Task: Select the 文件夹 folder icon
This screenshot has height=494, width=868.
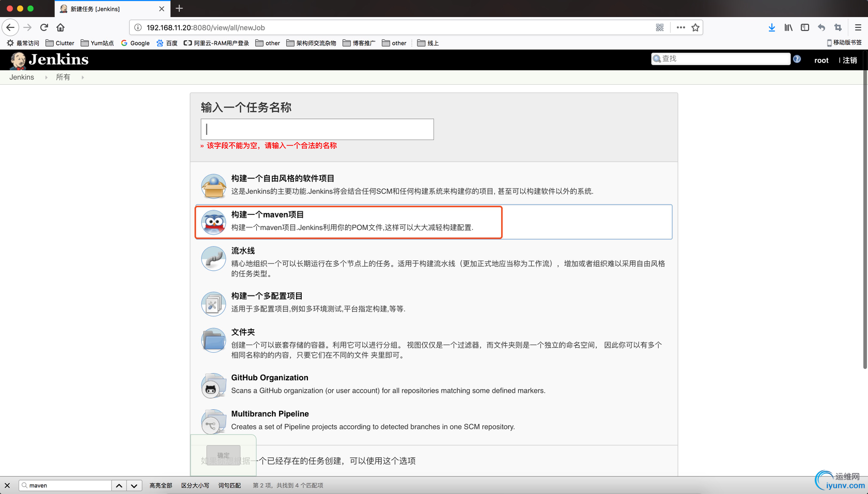Action: pos(213,340)
